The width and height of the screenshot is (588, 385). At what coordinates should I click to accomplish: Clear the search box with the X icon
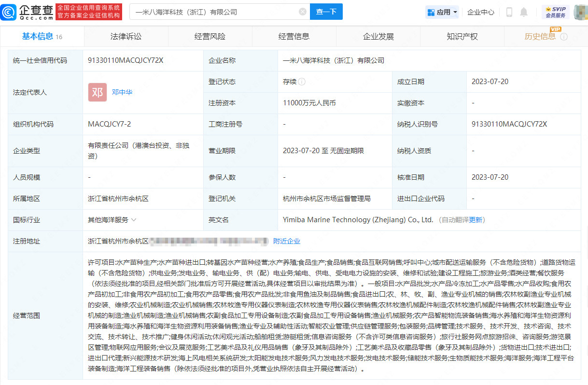tap(303, 12)
